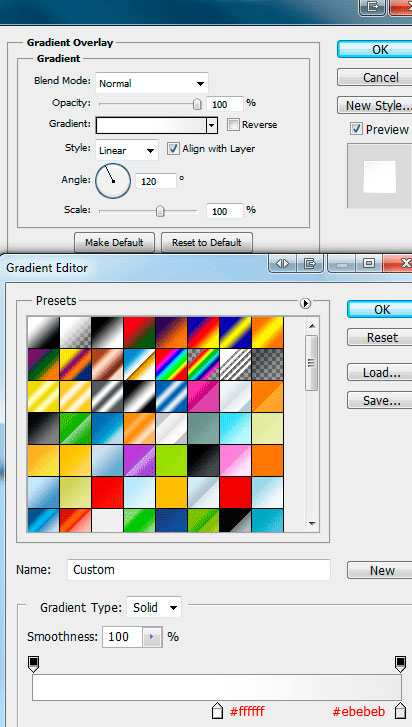This screenshot has height=727, width=412.
Task: Select the copper gradient preset
Action: tap(108, 364)
